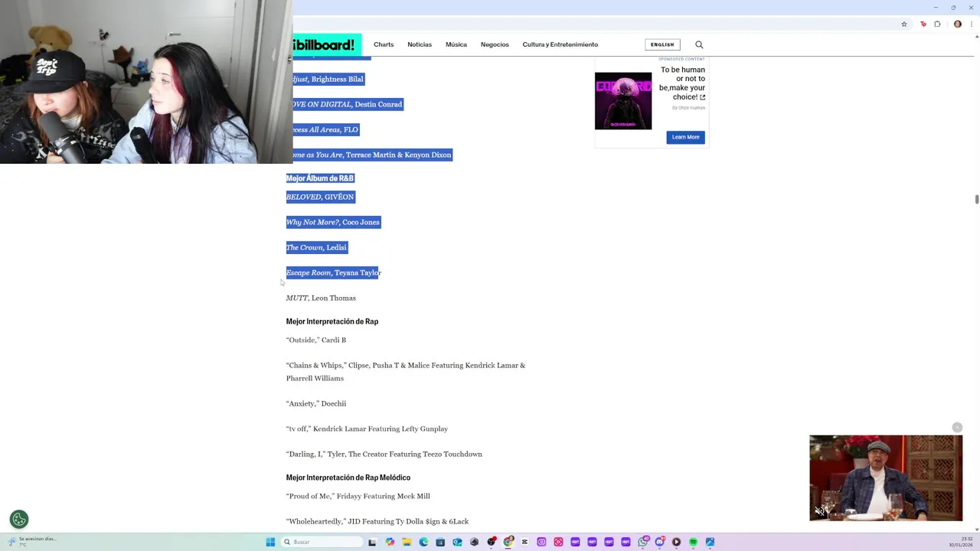Open CapCut from the taskbar
This screenshot has width=980, height=551.
click(524, 542)
